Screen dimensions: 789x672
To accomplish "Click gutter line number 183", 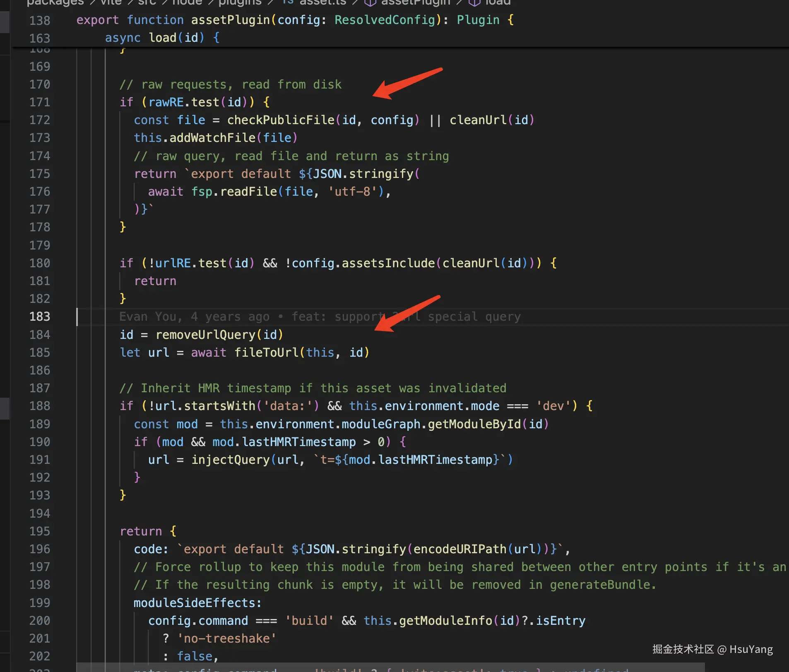I will (40, 317).
